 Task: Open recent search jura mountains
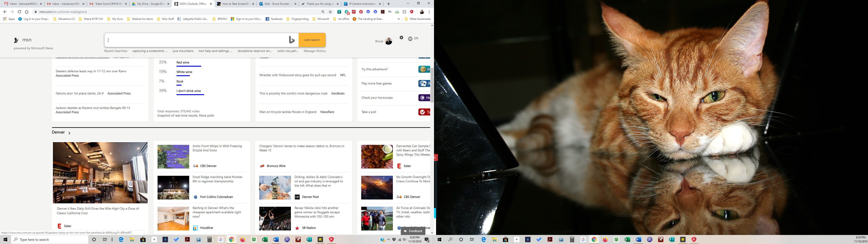[183, 51]
